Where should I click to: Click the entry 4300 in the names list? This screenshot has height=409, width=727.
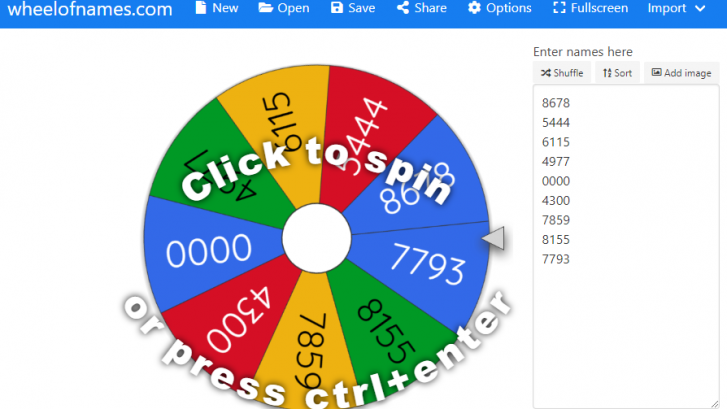click(x=555, y=200)
